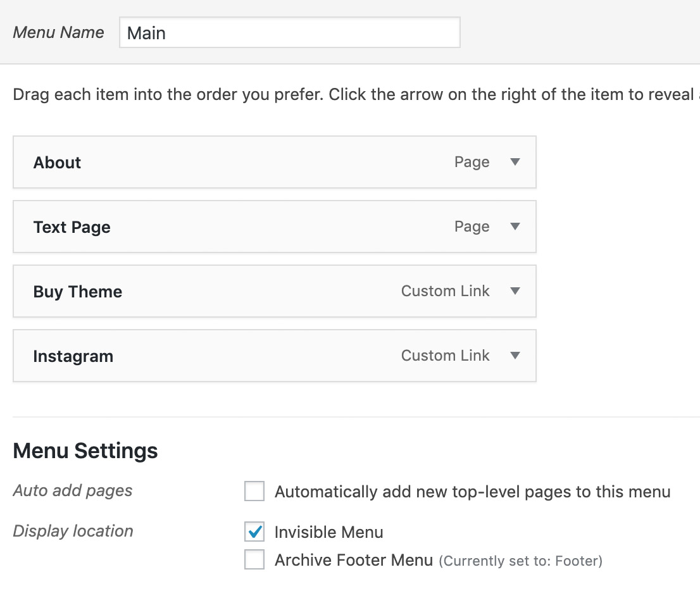Image resolution: width=700 pixels, height=610 pixels.
Task: Open Text Page item settings arrow
Action: point(515,227)
